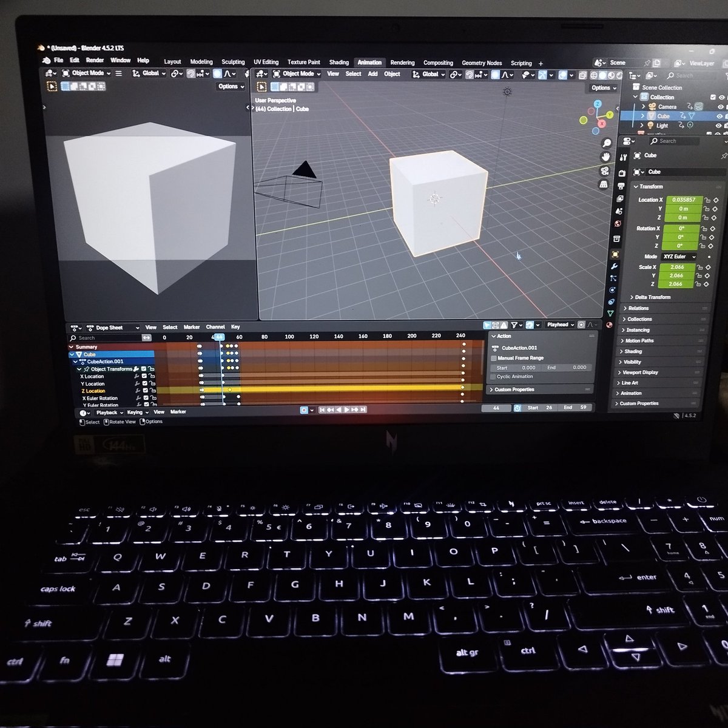Toggle Manual Frame Range checkbox
The height and width of the screenshot is (728, 728).
point(494,358)
